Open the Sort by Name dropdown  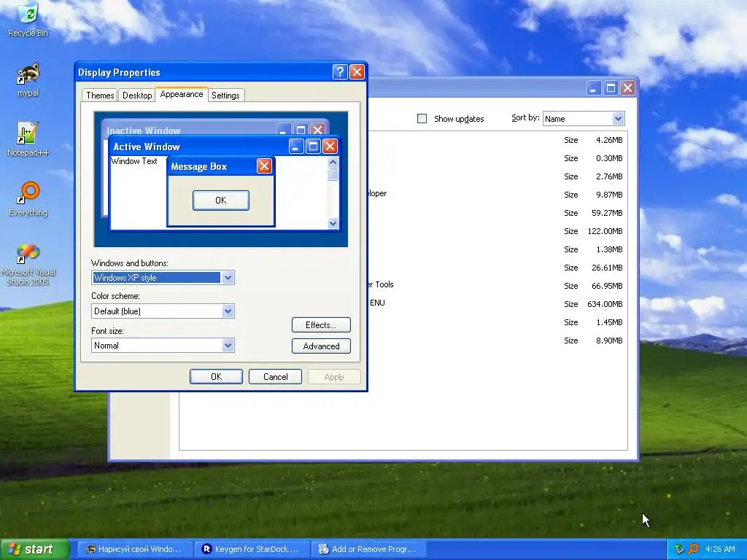pyautogui.click(x=584, y=119)
